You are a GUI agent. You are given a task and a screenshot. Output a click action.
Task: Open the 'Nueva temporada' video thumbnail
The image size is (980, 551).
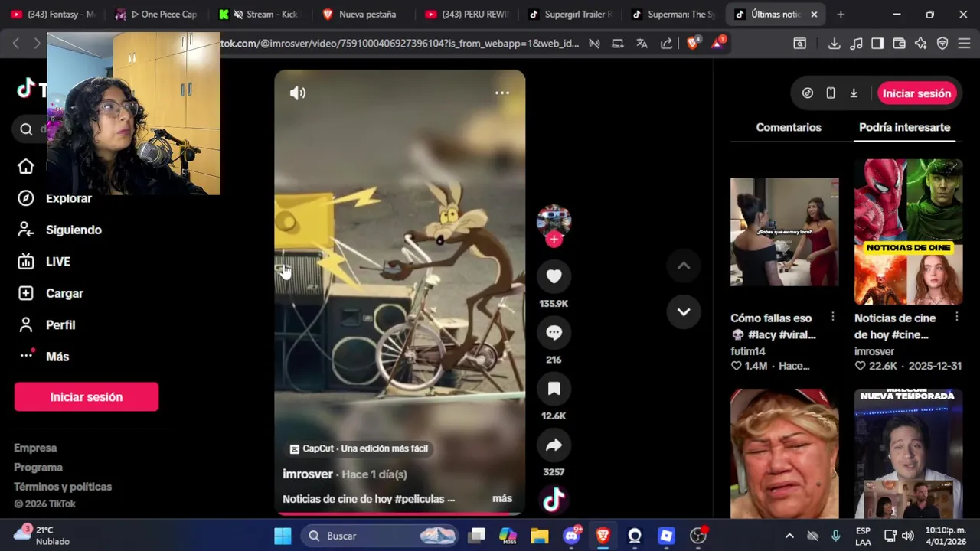pyautogui.click(x=908, y=454)
